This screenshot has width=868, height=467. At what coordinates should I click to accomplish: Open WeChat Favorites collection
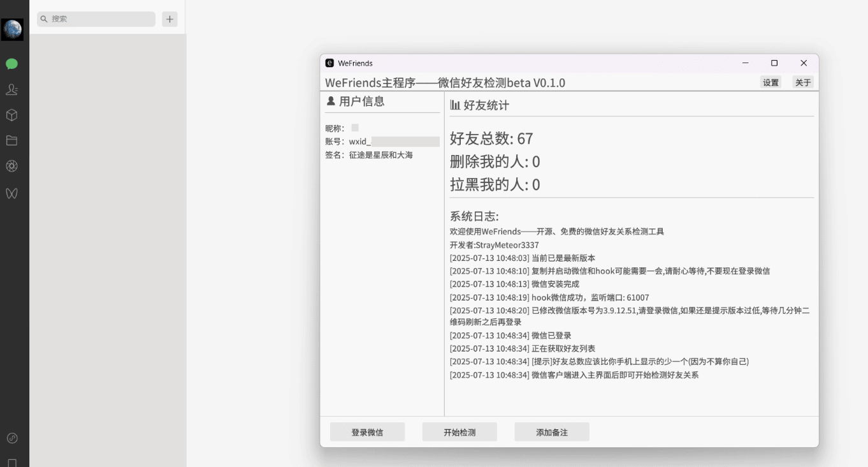pyautogui.click(x=13, y=115)
